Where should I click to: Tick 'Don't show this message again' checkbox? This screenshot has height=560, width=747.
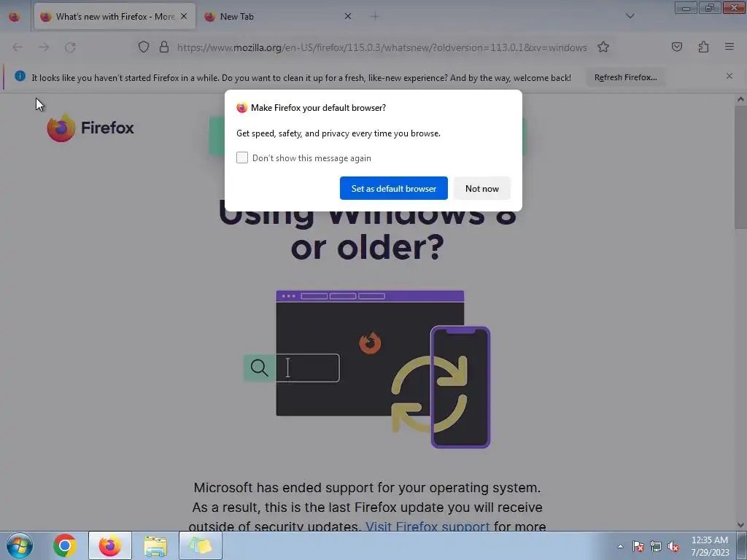point(242,157)
